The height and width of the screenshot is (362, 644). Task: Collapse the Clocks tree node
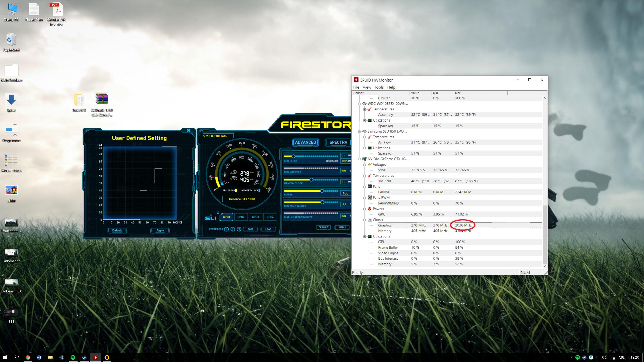[x=365, y=220]
